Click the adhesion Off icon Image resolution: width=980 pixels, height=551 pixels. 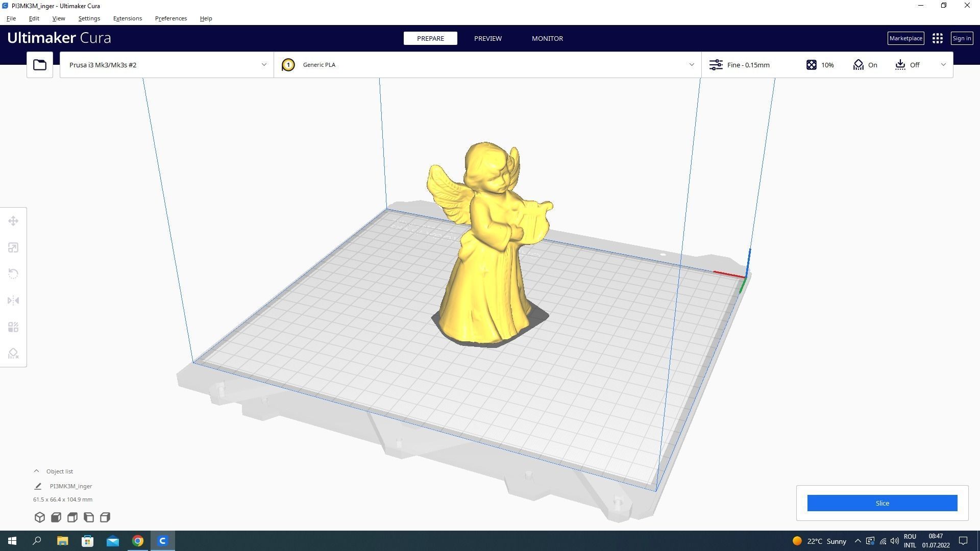pyautogui.click(x=900, y=65)
